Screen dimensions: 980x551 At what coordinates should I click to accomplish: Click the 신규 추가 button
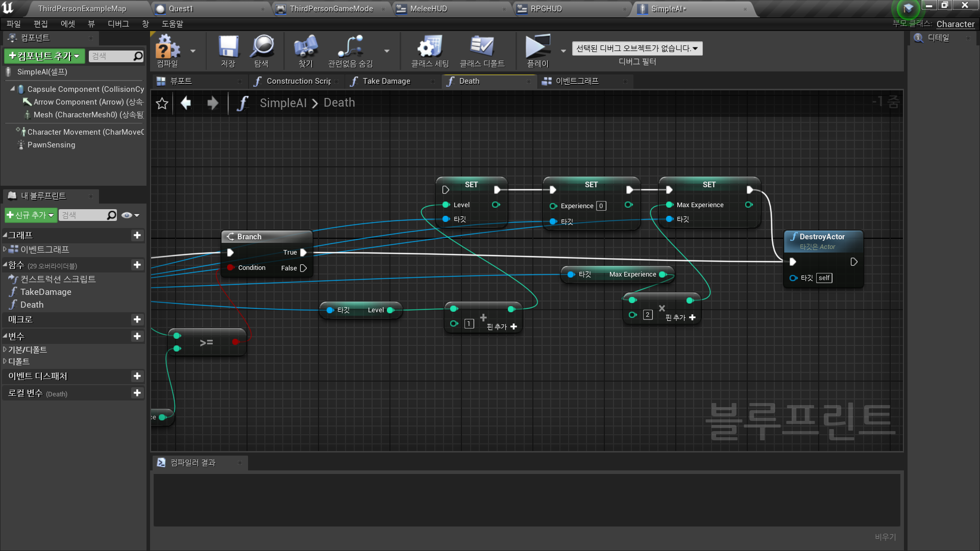[x=31, y=215]
